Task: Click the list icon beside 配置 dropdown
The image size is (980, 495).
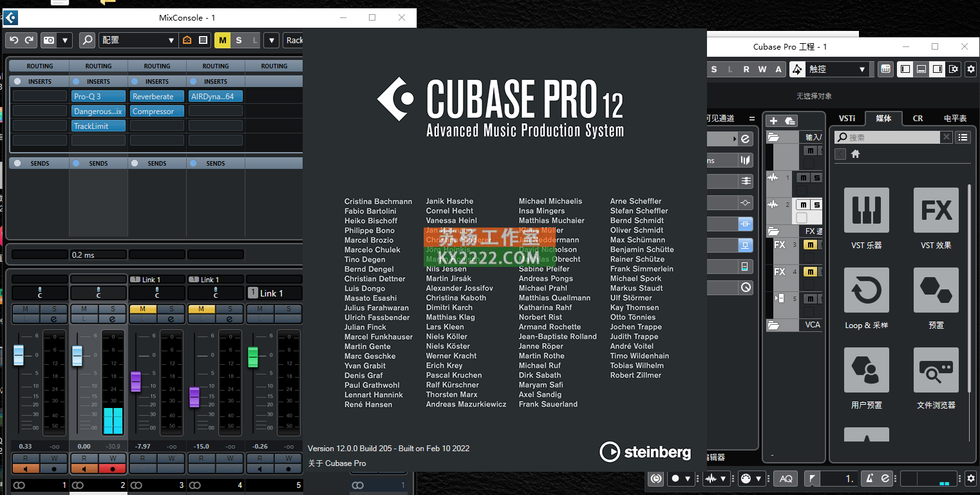Action: pos(203,40)
